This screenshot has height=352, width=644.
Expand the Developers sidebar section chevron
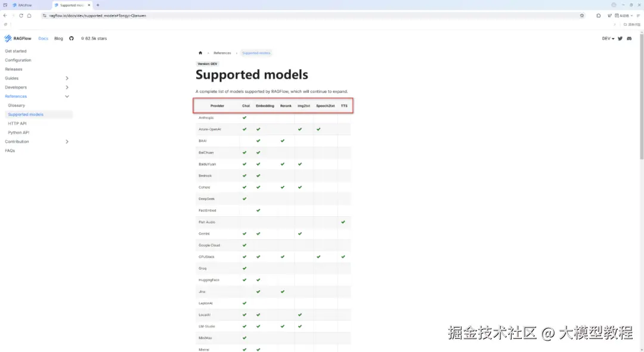[x=67, y=88]
